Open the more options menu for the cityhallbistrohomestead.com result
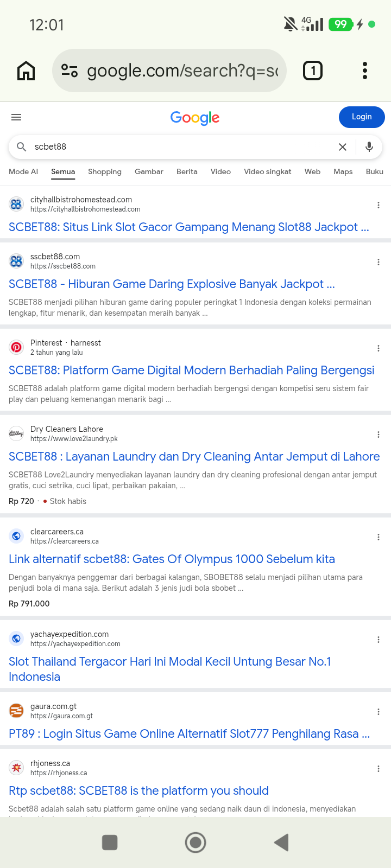Viewport: 391px width, 868px height. (x=379, y=205)
